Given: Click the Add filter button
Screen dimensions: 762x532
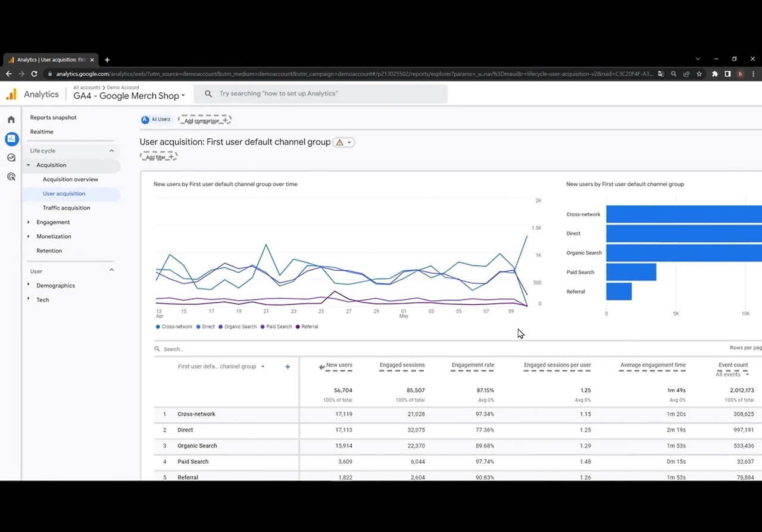Looking at the screenshot, I should 158,157.
